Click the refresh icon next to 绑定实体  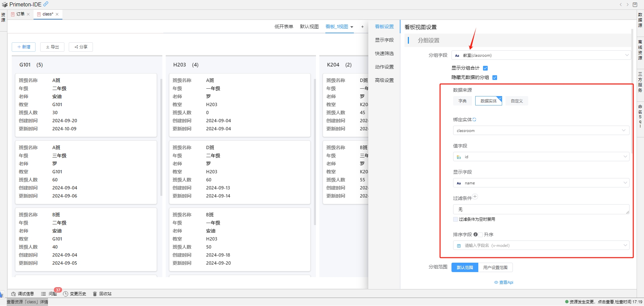pyautogui.click(x=474, y=120)
